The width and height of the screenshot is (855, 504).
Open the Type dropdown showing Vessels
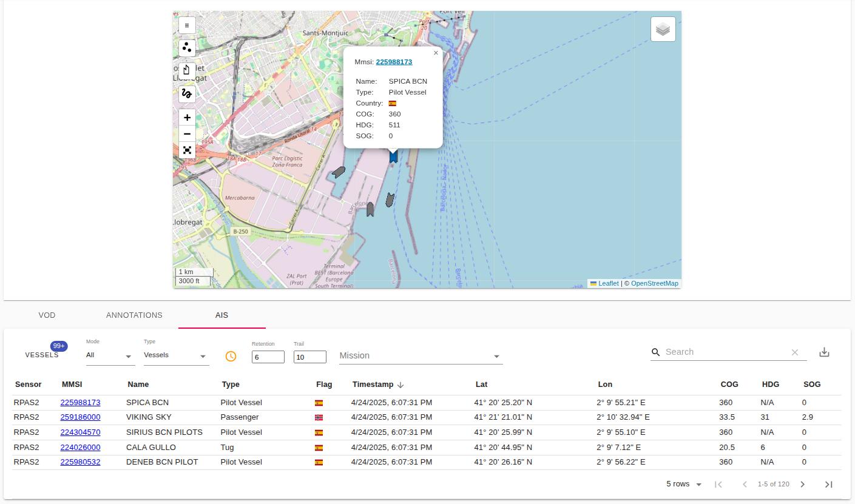click(x=176, y=355)
